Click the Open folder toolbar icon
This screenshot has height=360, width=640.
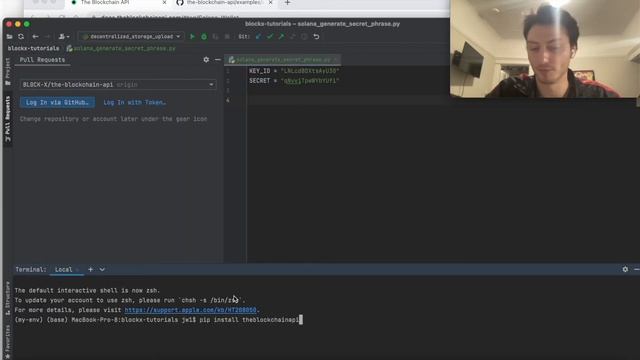click(x=9, y=36)
